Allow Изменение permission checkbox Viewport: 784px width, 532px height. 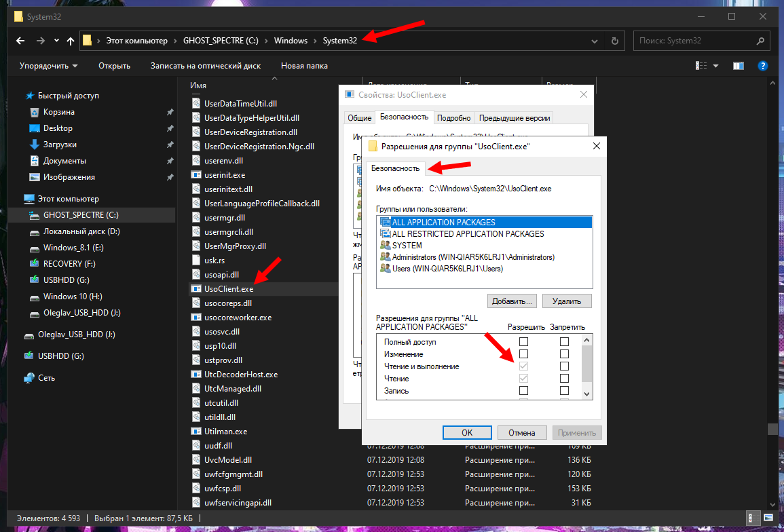[523, 354]
